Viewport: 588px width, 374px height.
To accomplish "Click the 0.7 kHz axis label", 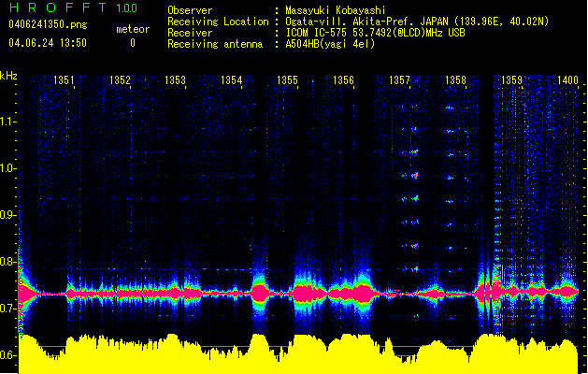I will (7, 309).
